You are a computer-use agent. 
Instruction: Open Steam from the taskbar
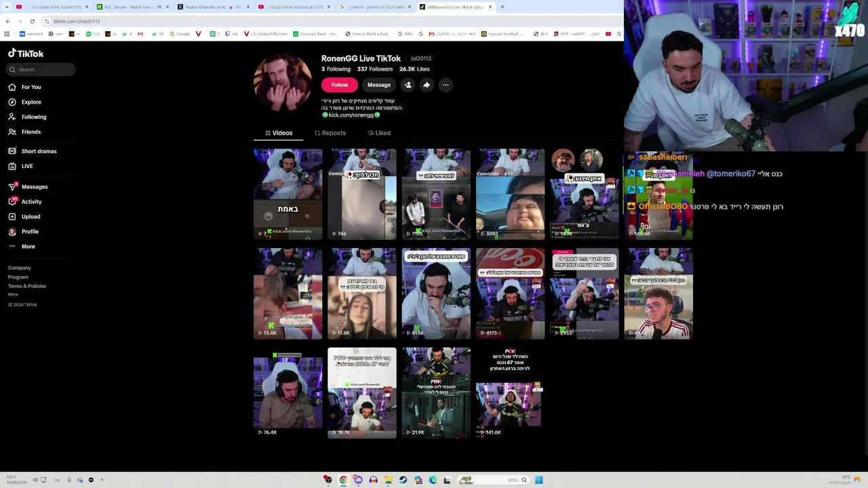(x=403, y=480)
